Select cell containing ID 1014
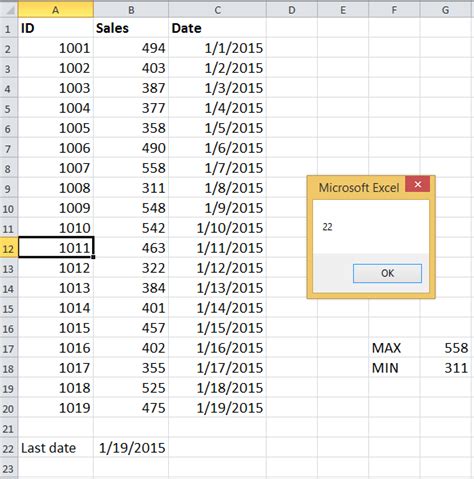The image size is (474, 479). click(x=56, y=308)
